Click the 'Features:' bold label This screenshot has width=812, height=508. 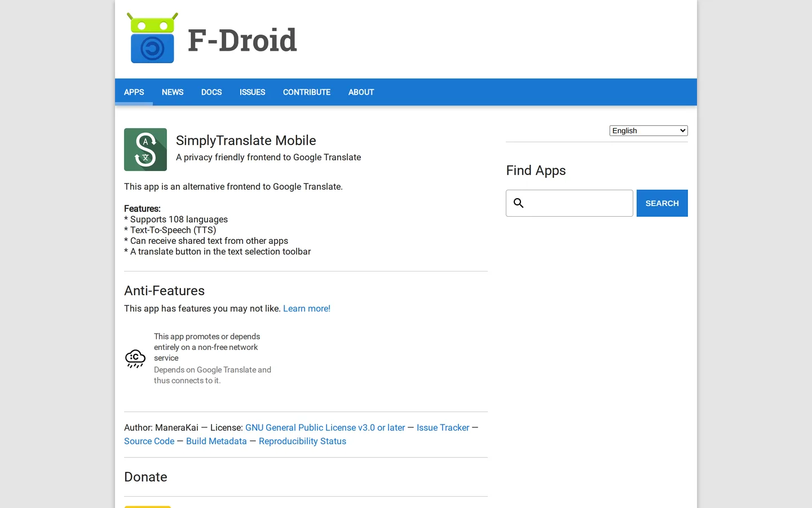142,208
